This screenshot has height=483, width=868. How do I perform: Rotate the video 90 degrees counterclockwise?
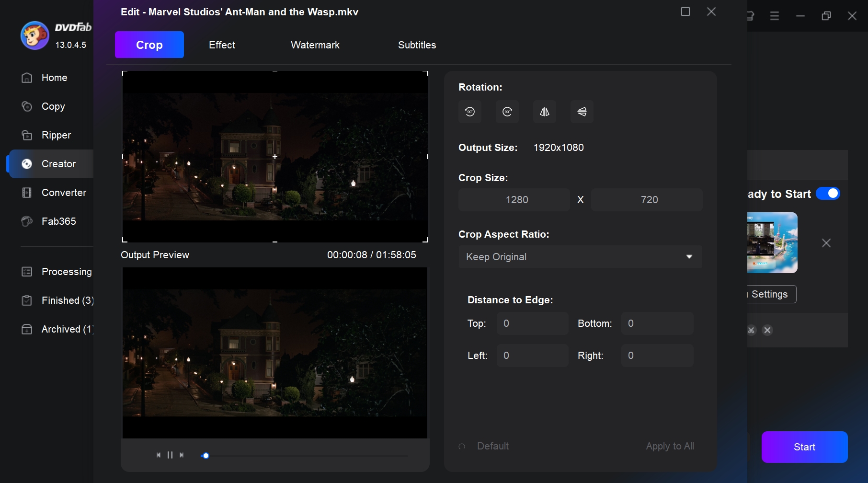point(469,112)
